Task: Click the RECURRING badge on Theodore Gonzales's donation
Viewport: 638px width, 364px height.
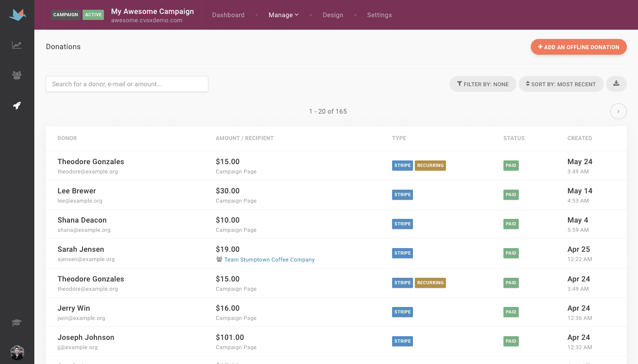Action: click(x=430, y=165)
